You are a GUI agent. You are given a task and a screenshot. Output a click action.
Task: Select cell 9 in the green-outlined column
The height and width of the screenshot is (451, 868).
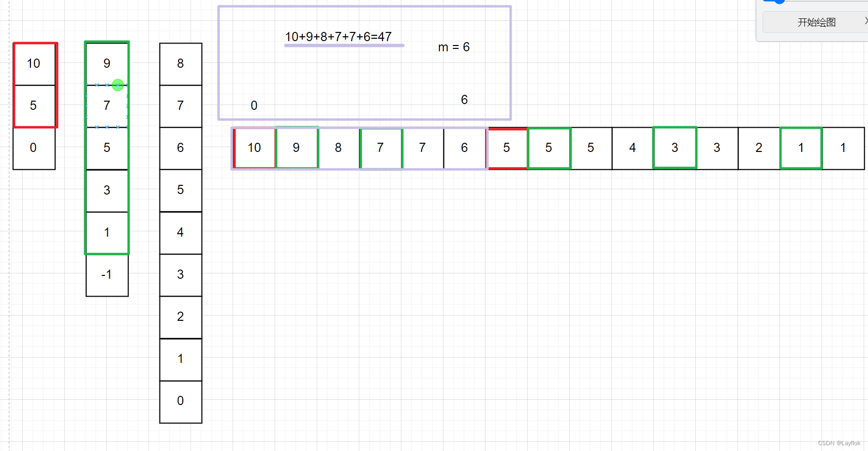tap(107, 64)
